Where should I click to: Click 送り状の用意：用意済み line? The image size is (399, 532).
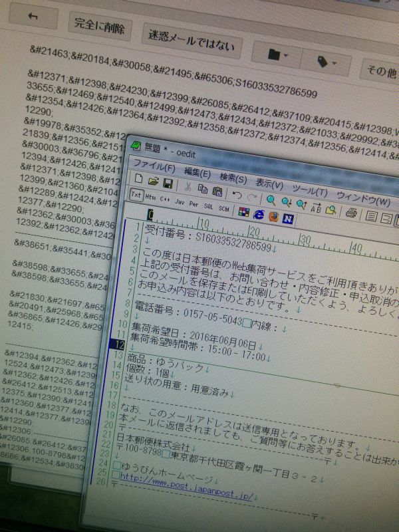pyautogui.click(x=176, y=386)
